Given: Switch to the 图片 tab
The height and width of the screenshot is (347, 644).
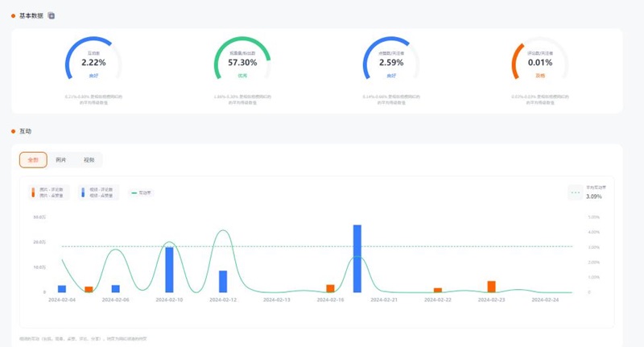Looking at the screenshot, I should point(61,160).
